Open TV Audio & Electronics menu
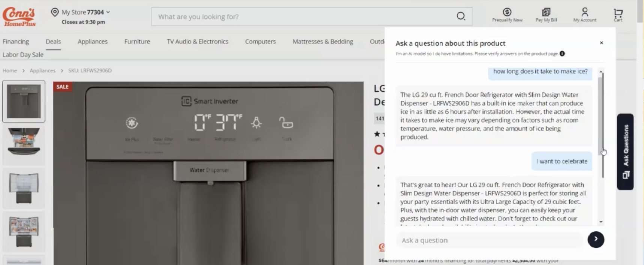This screenshot has height=265, width=644. (x=198, y=42)
